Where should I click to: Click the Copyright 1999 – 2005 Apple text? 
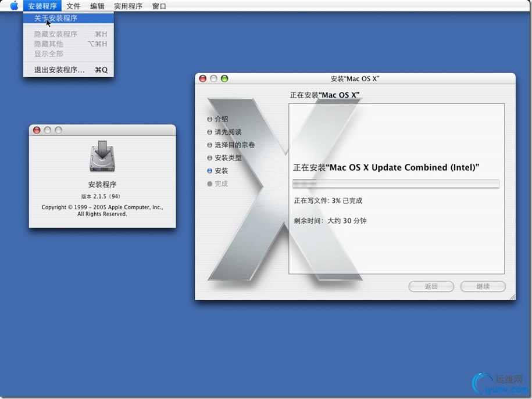pyautogui.click(x=102, y=210)
